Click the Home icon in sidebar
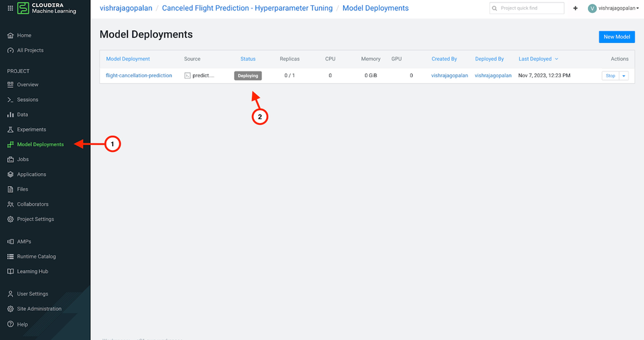This screenshot has height=340, width=644. (x=10, y=35)
